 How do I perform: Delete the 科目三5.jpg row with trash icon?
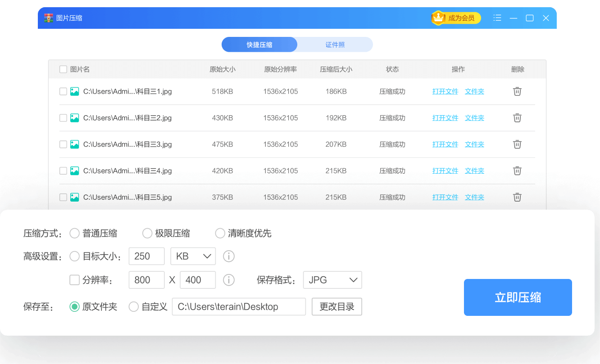coord(518,197)
